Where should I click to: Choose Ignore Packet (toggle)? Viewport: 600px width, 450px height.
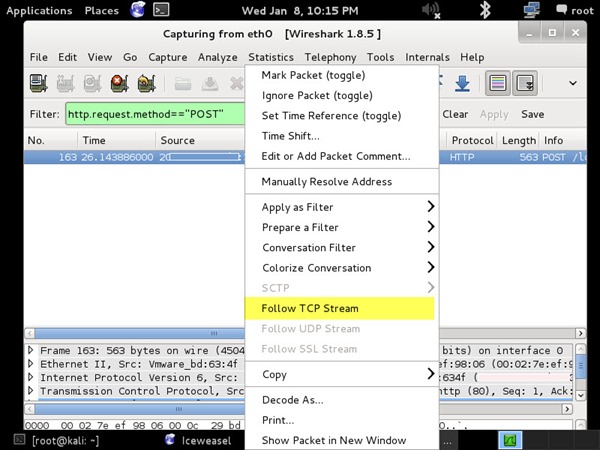341,96
